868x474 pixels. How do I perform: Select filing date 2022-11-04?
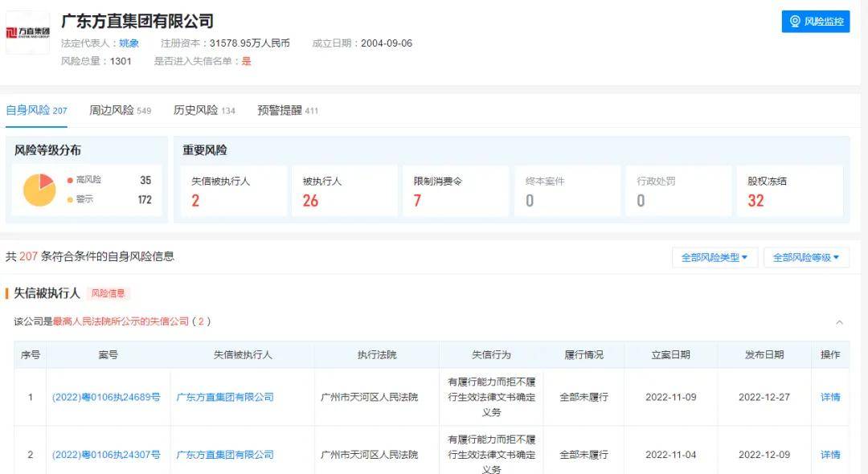[x=671, y=455]
